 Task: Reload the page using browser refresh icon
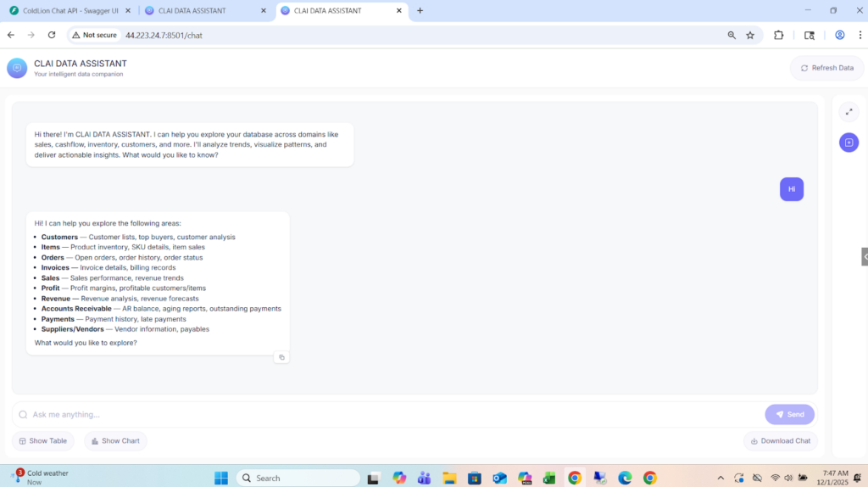52,36
